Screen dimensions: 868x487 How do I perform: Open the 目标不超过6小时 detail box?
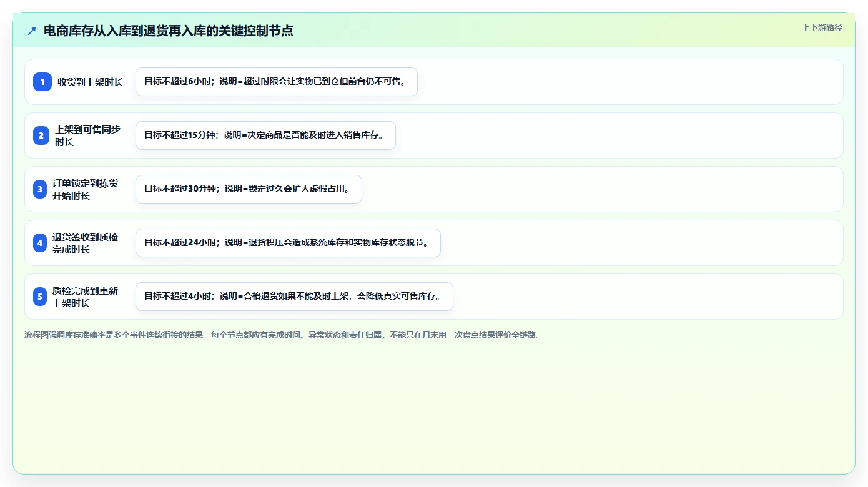(276, 82)
